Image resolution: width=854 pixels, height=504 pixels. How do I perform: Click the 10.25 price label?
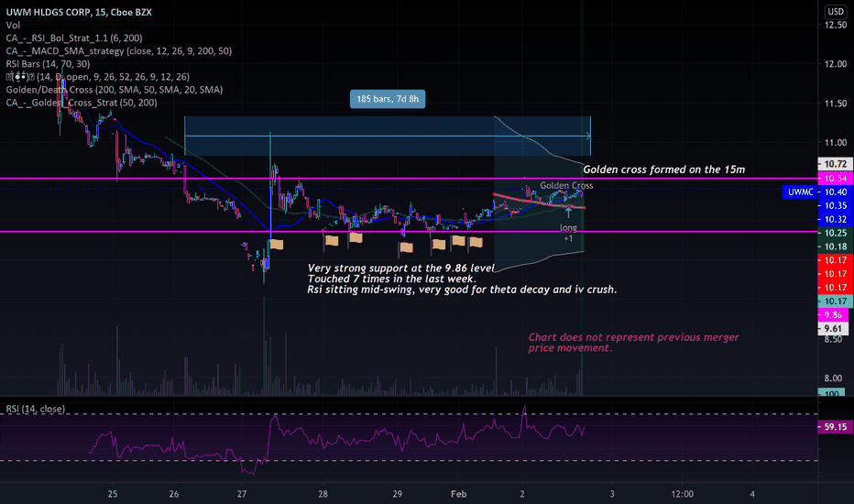tap(836, 233)
